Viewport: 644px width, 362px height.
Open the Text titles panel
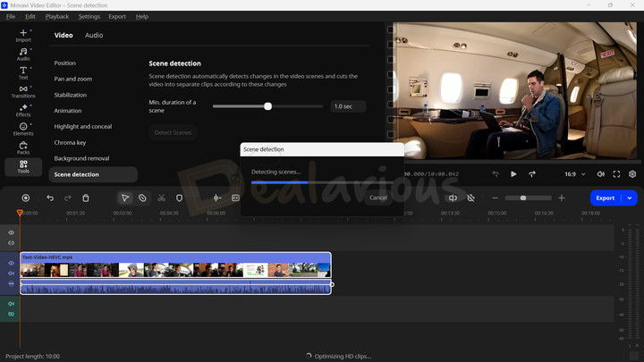click(x=23, y=73)
